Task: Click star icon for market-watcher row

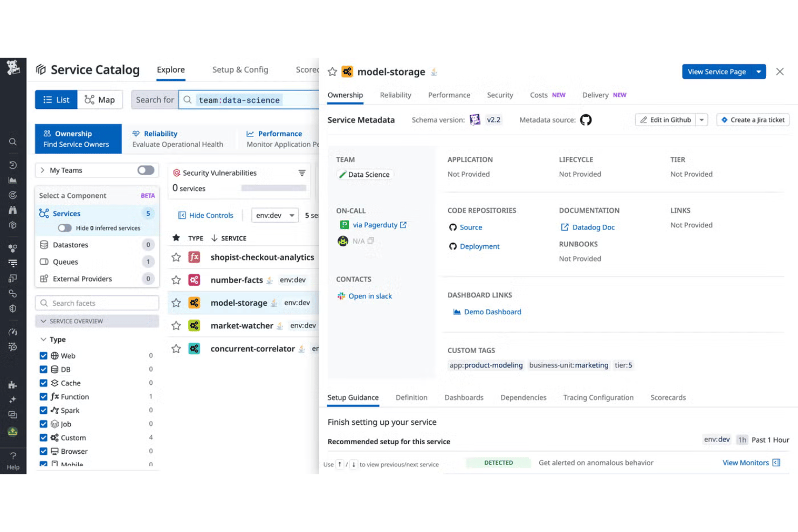Action: (x=176, y=326)
